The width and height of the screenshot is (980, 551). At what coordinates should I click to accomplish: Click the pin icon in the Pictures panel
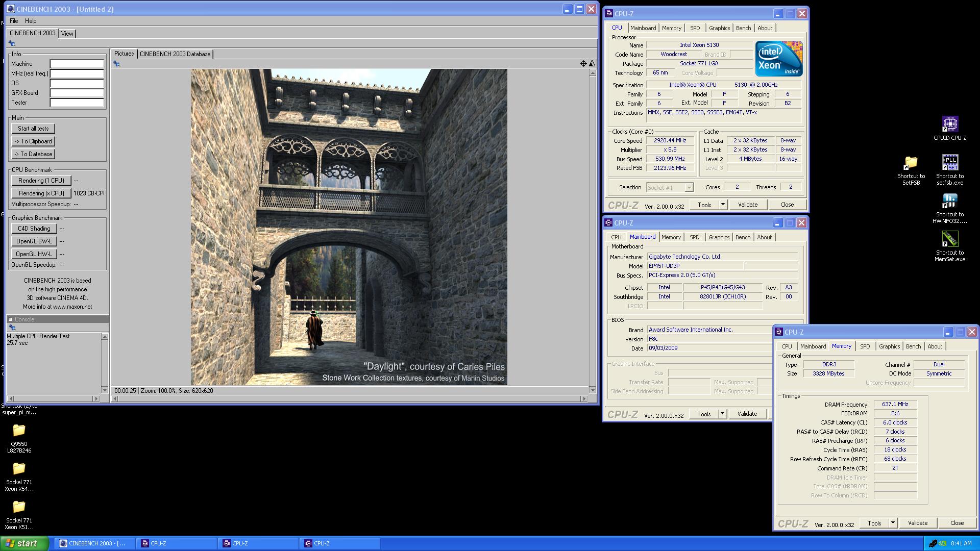coord(116,64)
